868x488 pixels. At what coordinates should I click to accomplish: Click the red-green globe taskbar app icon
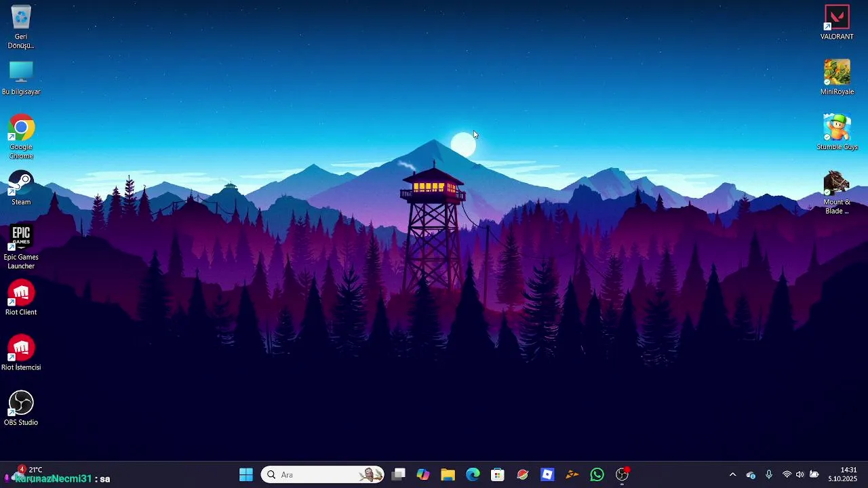[x=522, y=474]
